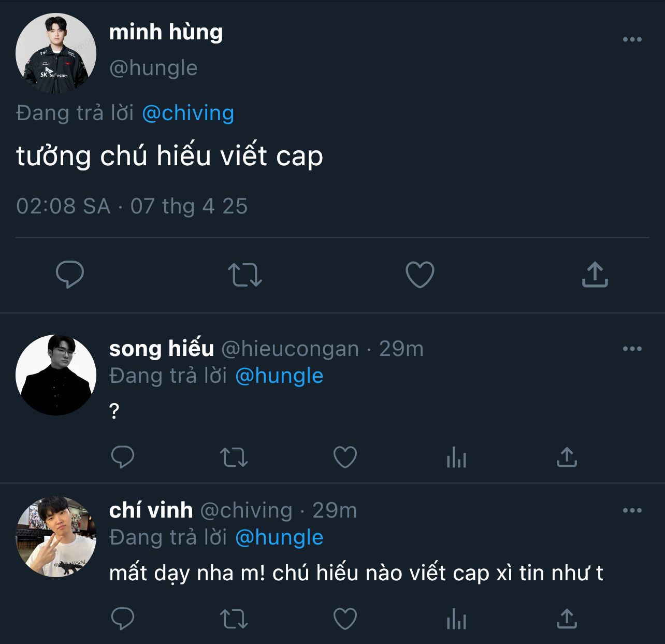
Task: Share minh hùng's main tweet
Action: 595,275
